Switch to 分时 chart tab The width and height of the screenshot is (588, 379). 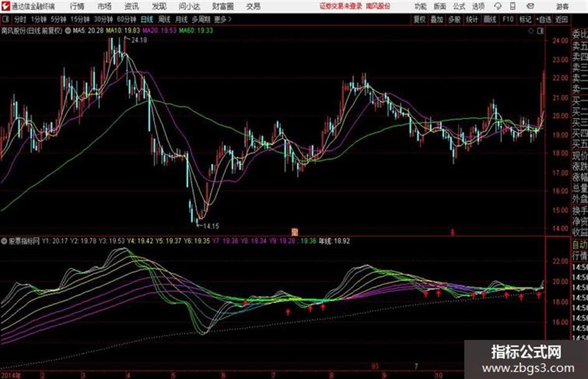pos(20,19)
